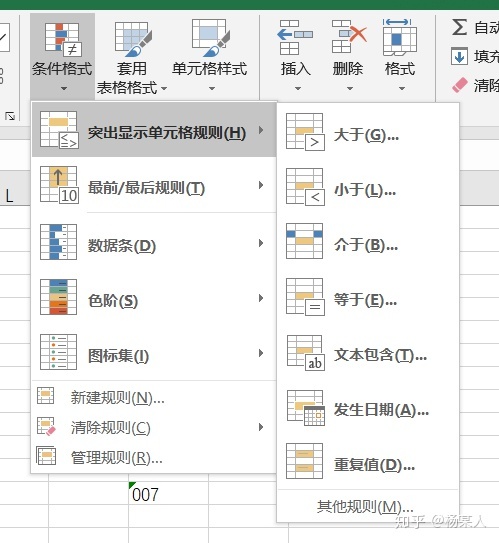Choose 发生日期(A)... submenu option

368,408
